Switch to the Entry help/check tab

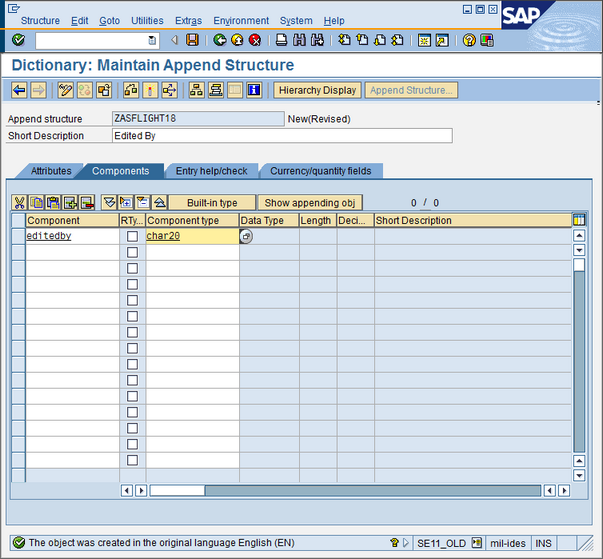tap(212, 171)
